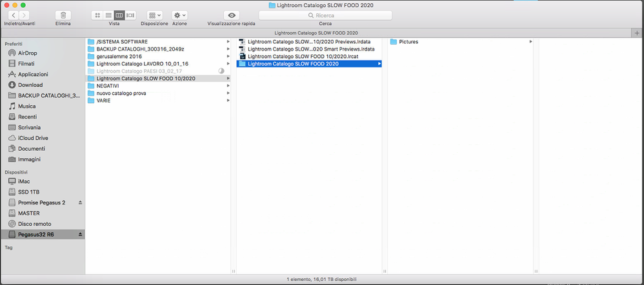
Task: Select the iMac device
Action: point(43,182)
